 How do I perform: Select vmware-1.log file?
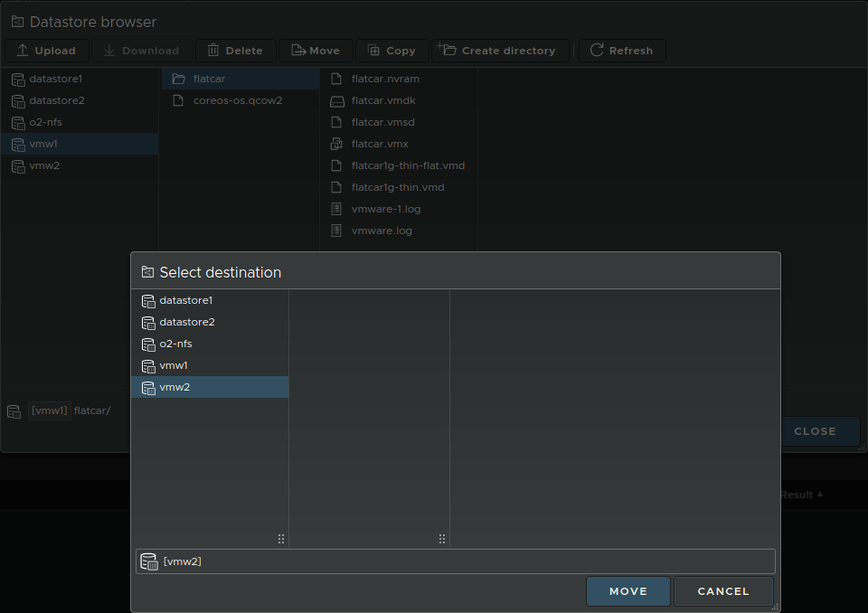(x=399, y=209)
